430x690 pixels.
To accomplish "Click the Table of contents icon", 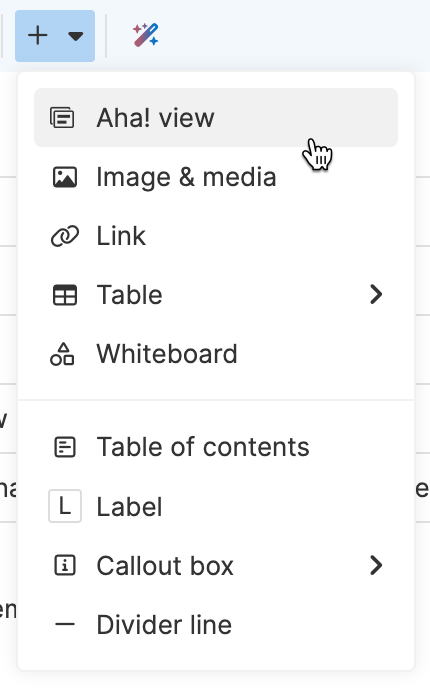I will click(65, 447).
